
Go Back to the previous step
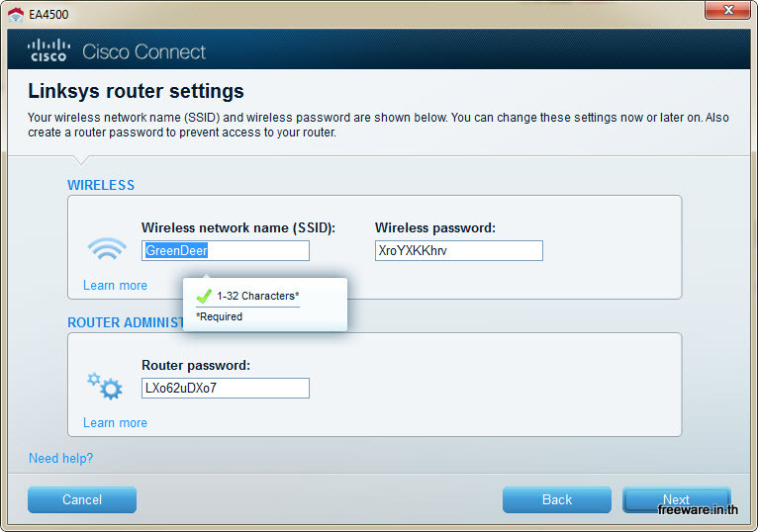click(557, 499)
